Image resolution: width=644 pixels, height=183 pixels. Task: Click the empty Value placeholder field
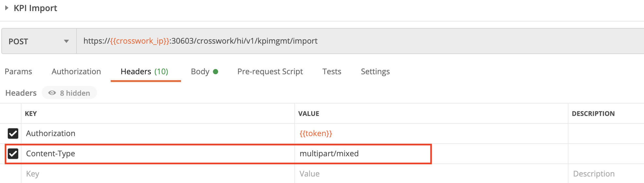431,174
